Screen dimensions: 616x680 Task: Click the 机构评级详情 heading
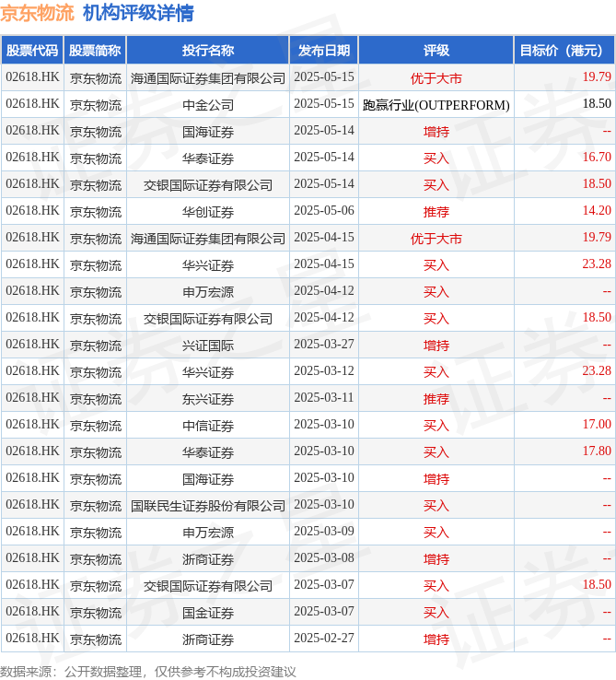[x=138, y=13]
